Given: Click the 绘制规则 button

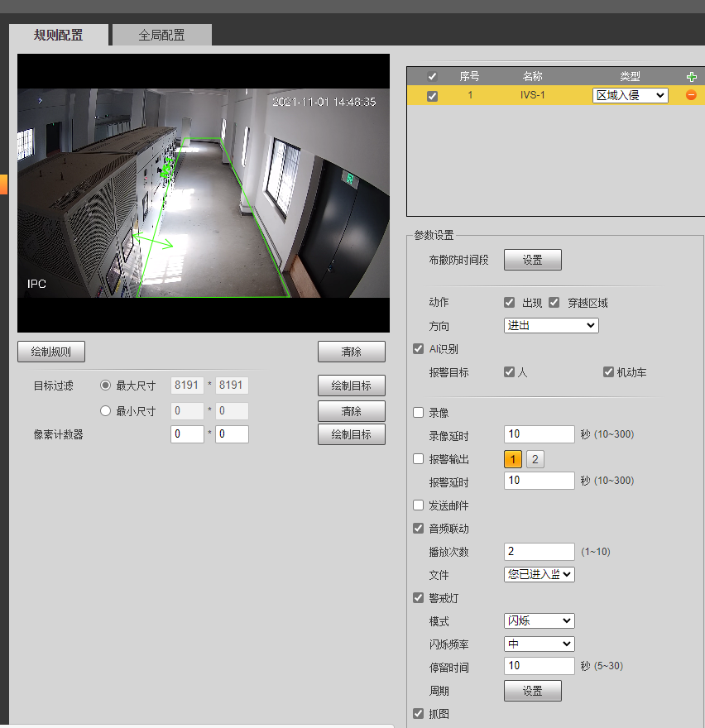Looking at the screenshot, I should [51, 352].
